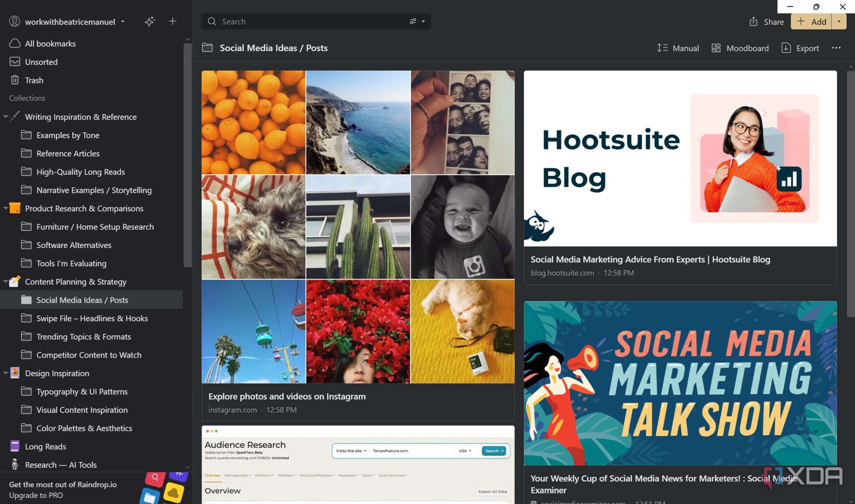
Task: Open the Color Palettes & Aesthetics folder
Action: 92,428
